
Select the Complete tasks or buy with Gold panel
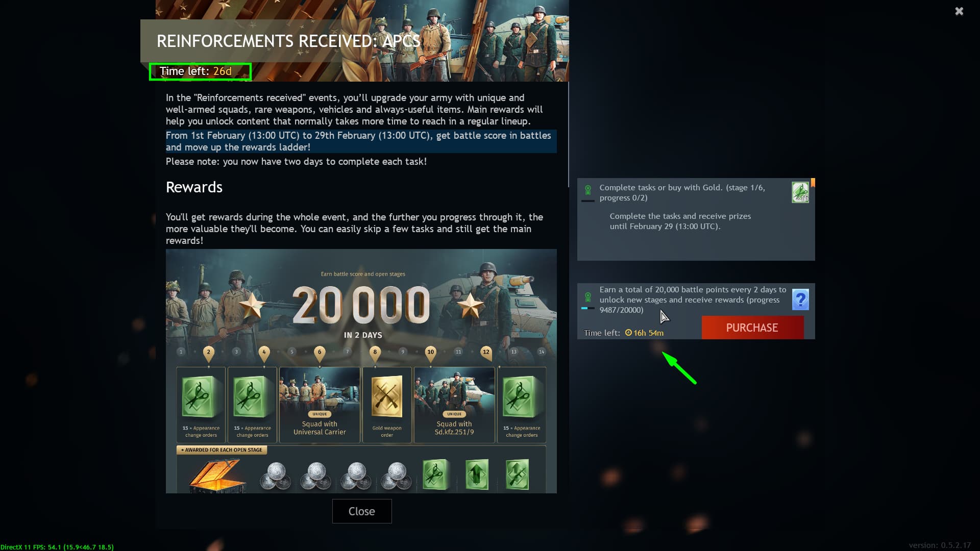point(696,219)
